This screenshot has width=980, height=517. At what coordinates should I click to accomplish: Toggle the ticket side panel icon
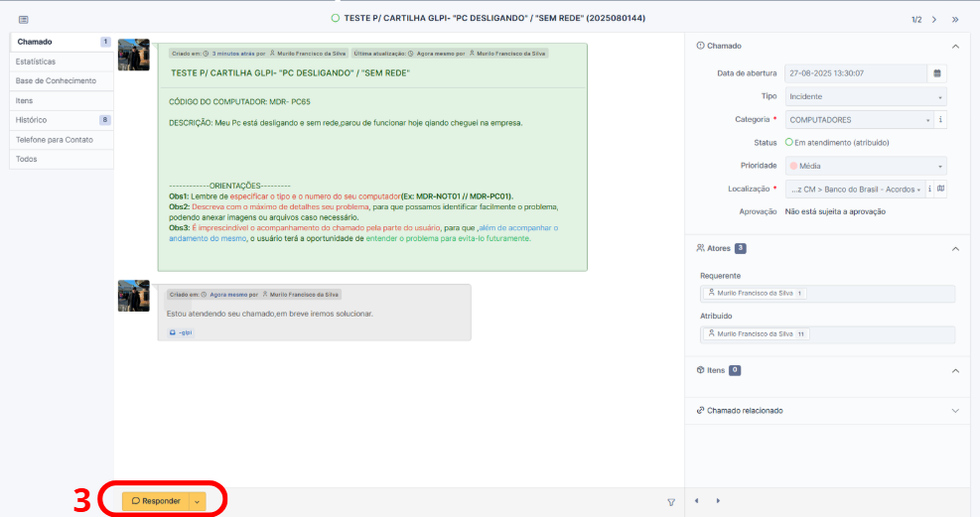coord(23,20)
